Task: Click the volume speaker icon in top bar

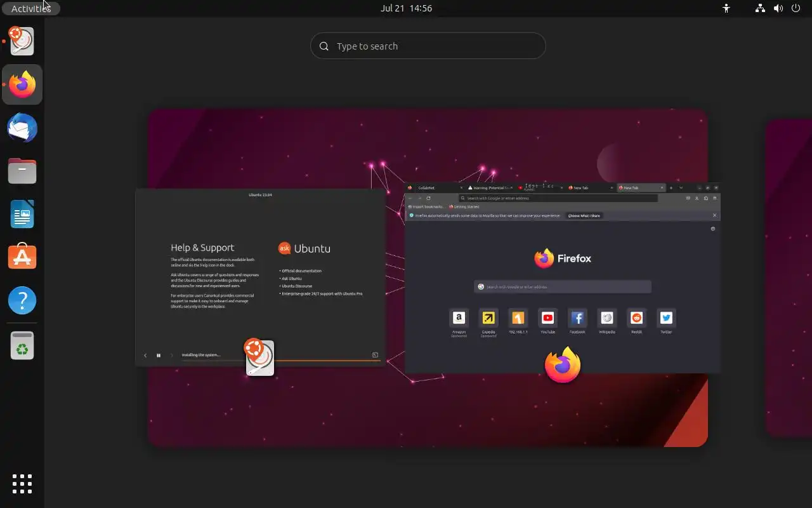Action: coord(778,8)
